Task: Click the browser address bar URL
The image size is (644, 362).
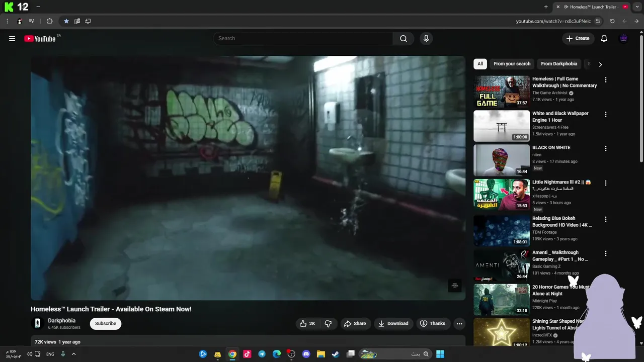Action: tap(553, 21)
